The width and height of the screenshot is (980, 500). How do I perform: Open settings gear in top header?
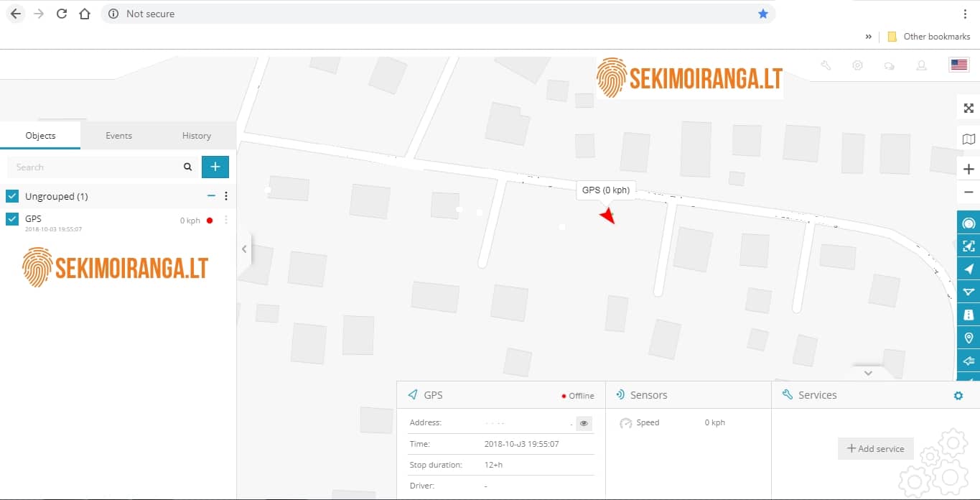[x=857, y=65]
